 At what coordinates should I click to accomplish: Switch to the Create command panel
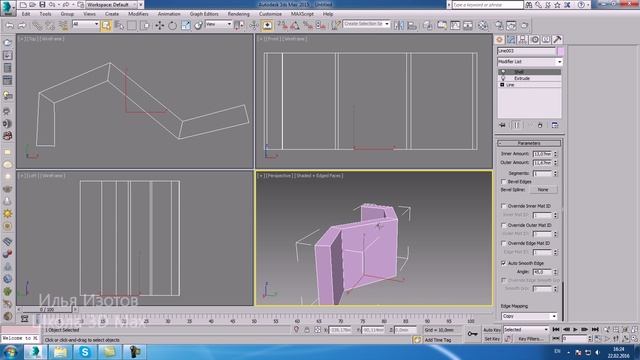coord(499,40)
